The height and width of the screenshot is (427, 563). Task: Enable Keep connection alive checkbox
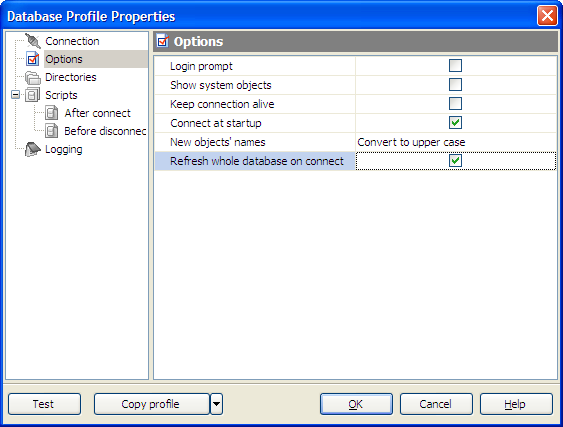coord(455,104)
